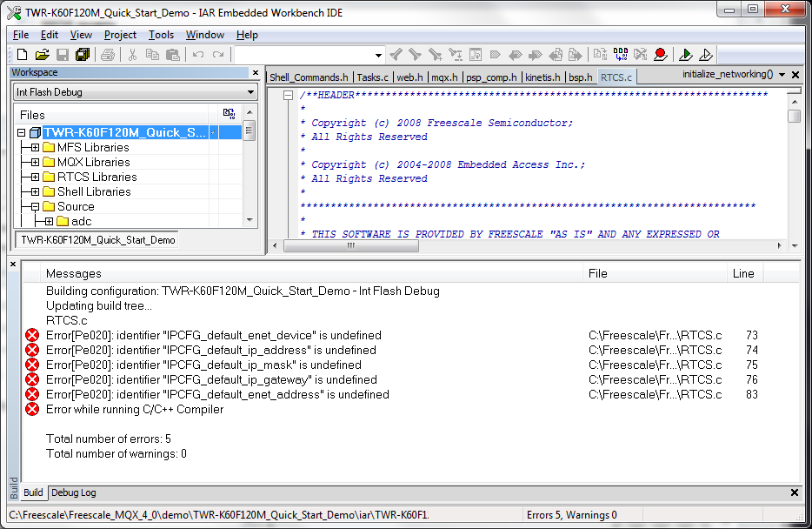Click the Find Next toolbar icon

(x=415, y=55)
